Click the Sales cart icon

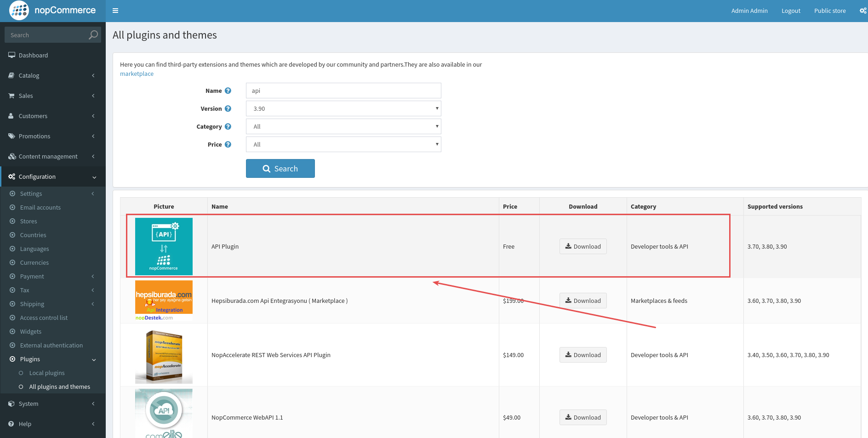coord(11,96)
